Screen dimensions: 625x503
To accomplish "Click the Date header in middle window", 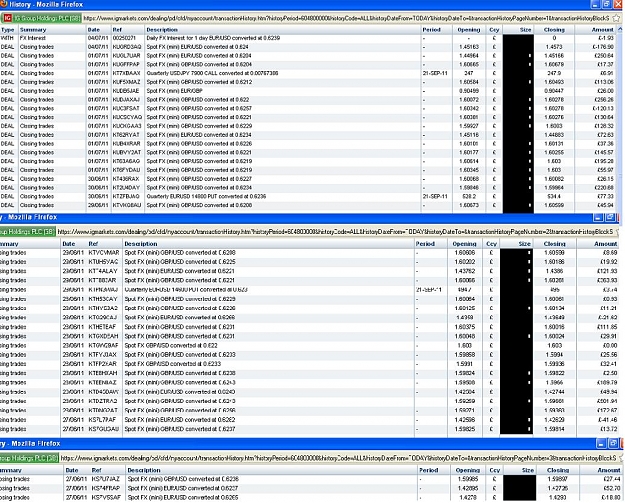I will click(69, 244).
